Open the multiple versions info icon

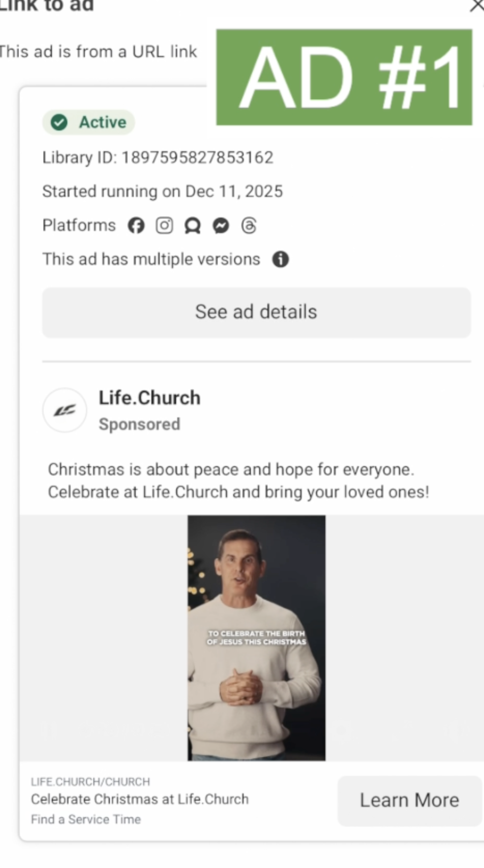[280, 259]
